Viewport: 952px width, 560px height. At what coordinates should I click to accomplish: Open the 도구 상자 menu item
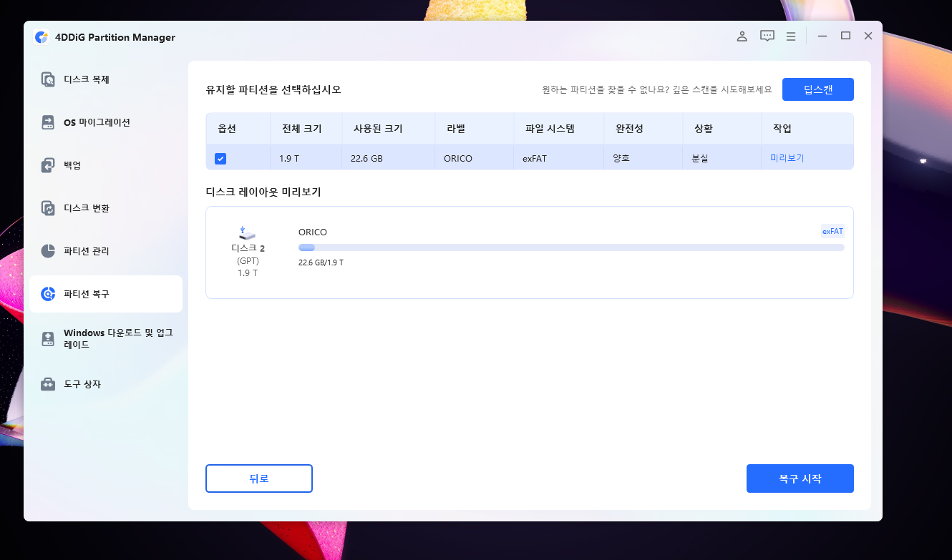point(105,384)
